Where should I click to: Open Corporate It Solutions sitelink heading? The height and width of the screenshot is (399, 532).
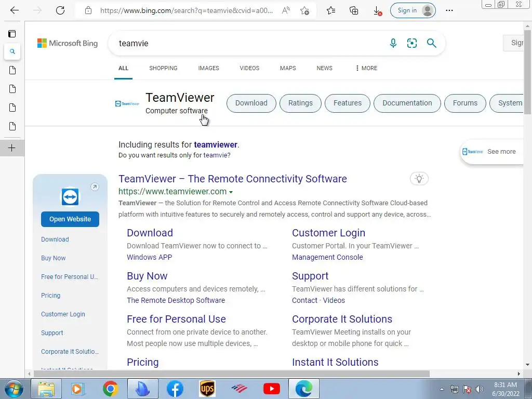tap(342, 320)
